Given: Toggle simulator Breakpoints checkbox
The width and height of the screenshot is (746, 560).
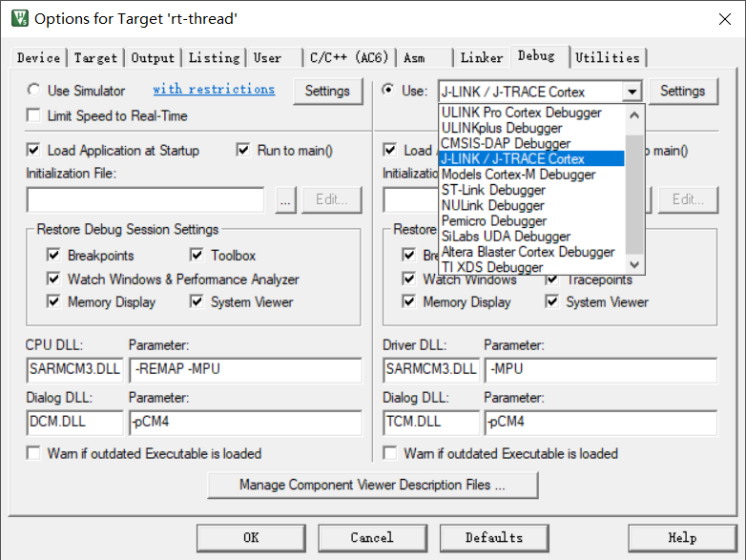Looking at the screenshot, I should coord(53,255).
